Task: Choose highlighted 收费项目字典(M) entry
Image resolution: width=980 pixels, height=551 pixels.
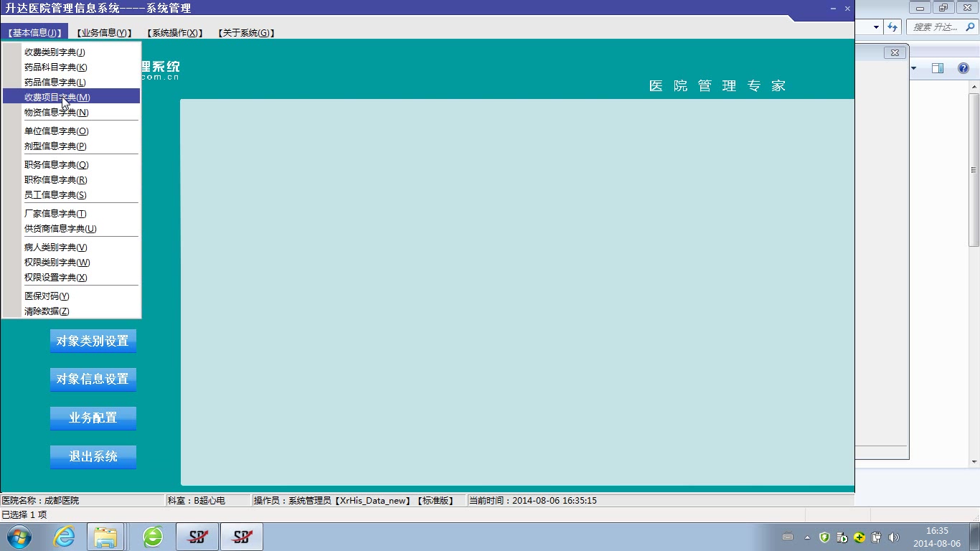Action: pos(71,97)
